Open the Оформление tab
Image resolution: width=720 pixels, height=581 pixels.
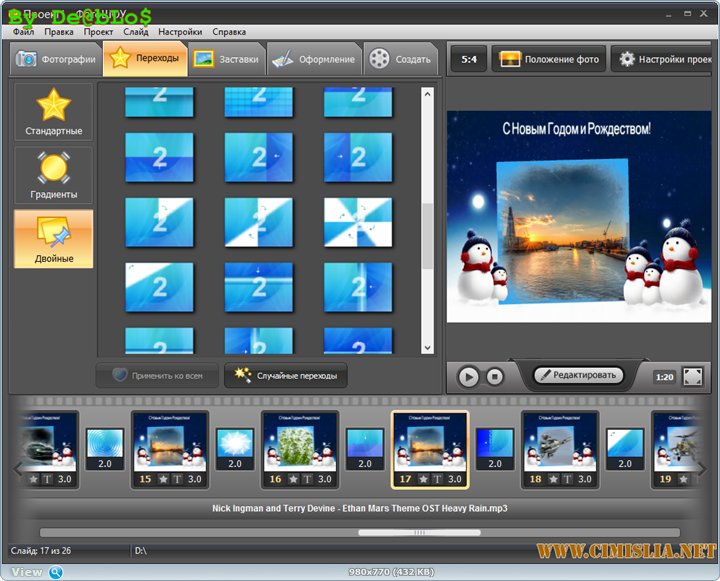(314, 59)
